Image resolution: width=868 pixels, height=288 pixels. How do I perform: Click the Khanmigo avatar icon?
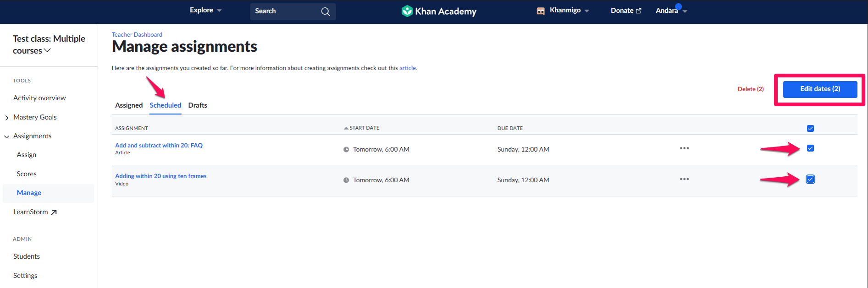click(x=541, y=11)
